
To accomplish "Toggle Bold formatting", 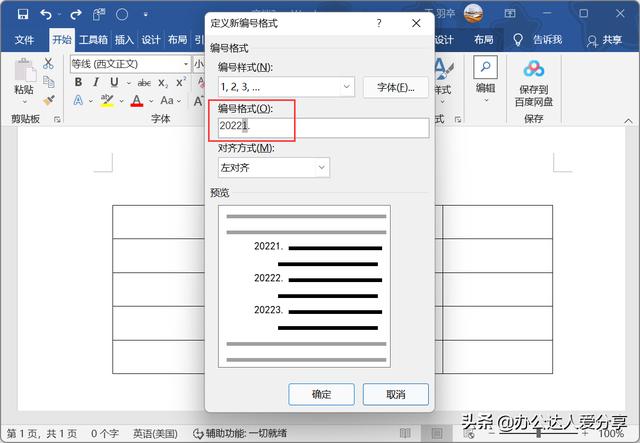I will tap(78, 82).
